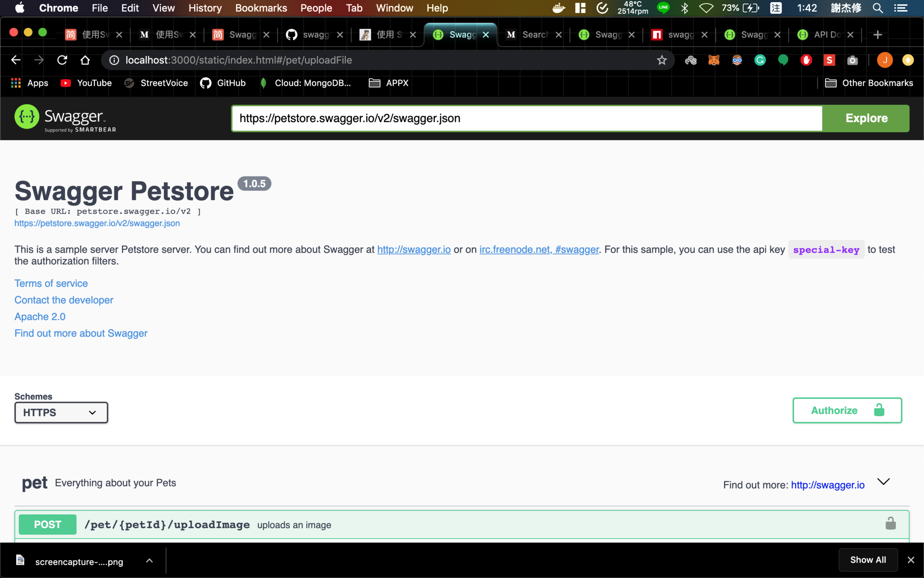Click the lock icon on uploadImage endpoint
This screenshot has width=924, height=578.
click(x=890, y=524)
